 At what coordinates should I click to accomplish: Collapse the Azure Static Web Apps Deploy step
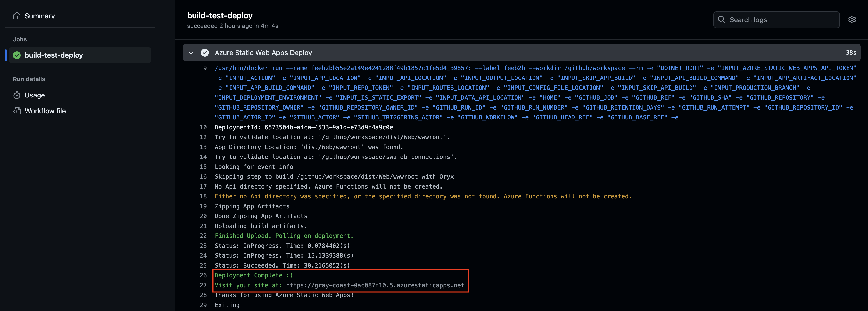pos(191,53)
